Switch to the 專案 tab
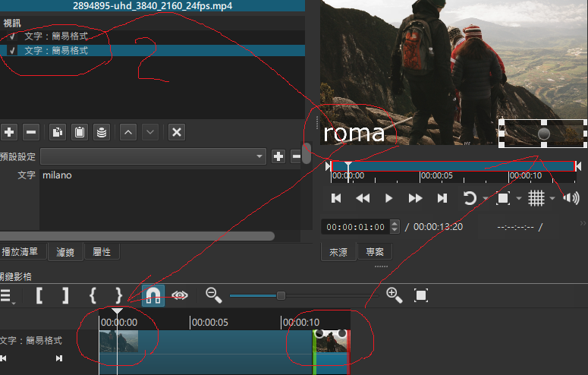The width and height of the screenshot is (588, 375). click(x=374, y=252)
